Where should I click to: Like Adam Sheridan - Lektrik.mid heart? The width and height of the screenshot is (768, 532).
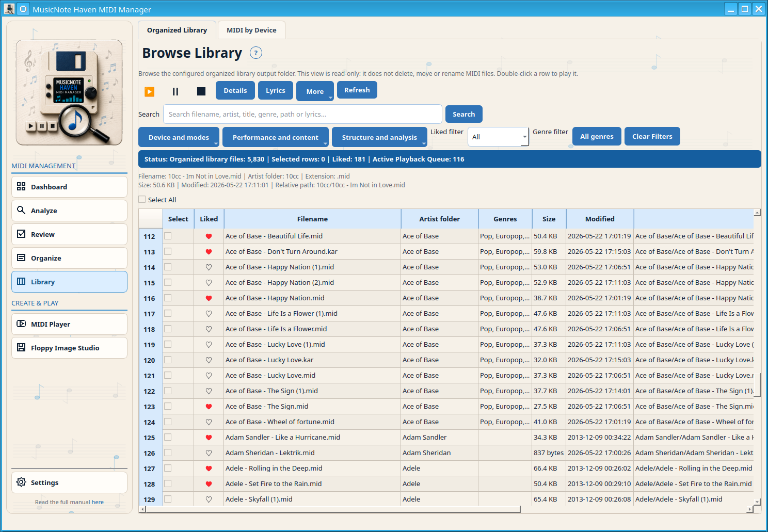coord(209,453)
